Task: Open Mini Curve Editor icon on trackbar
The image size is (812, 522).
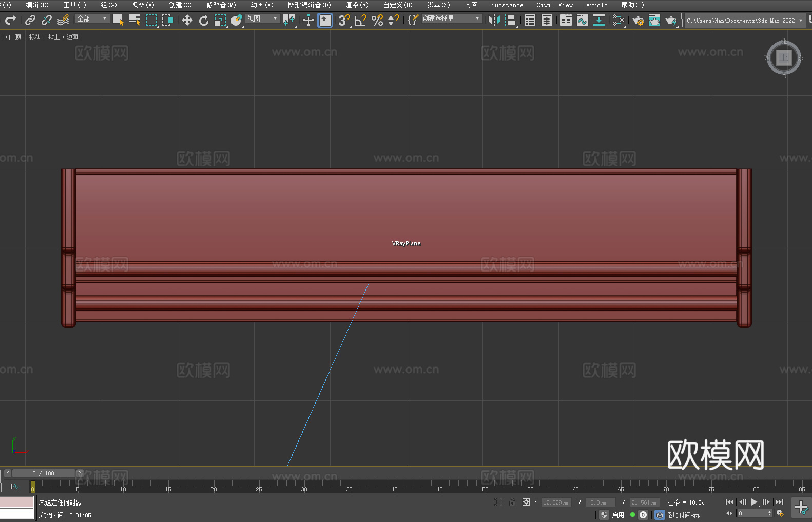Action: point(14,487)
